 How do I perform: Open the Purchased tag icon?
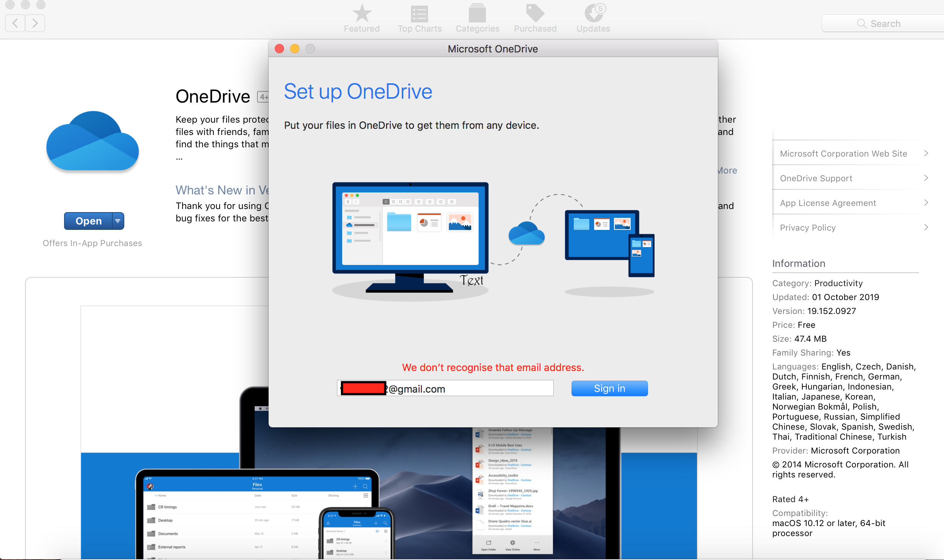535,14
